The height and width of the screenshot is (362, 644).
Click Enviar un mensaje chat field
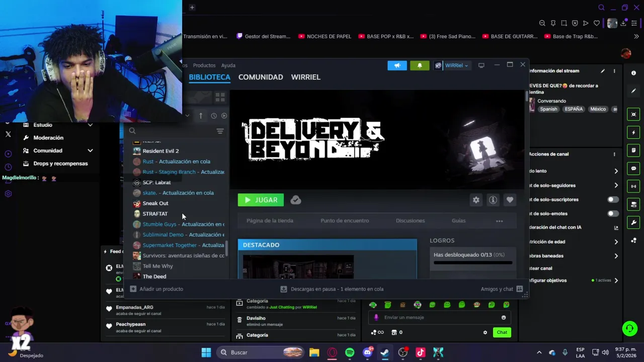coord(440,317)
